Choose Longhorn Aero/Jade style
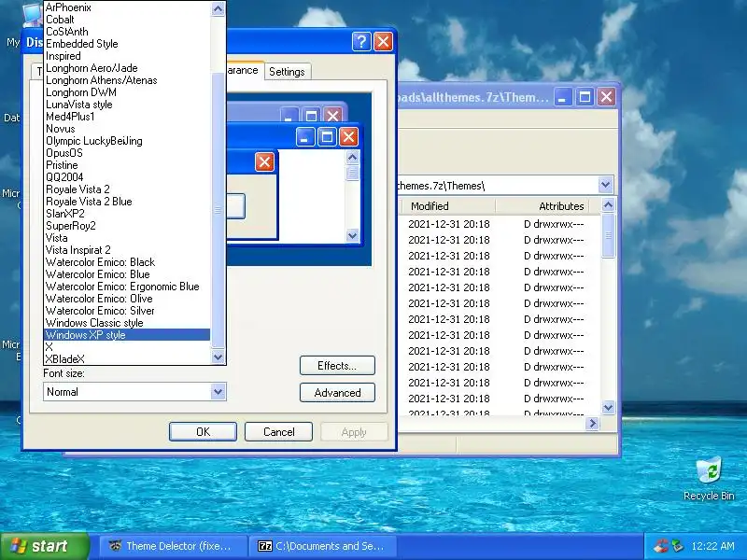Viewport: 747px width, 560px height. click(x=127, y=68)
